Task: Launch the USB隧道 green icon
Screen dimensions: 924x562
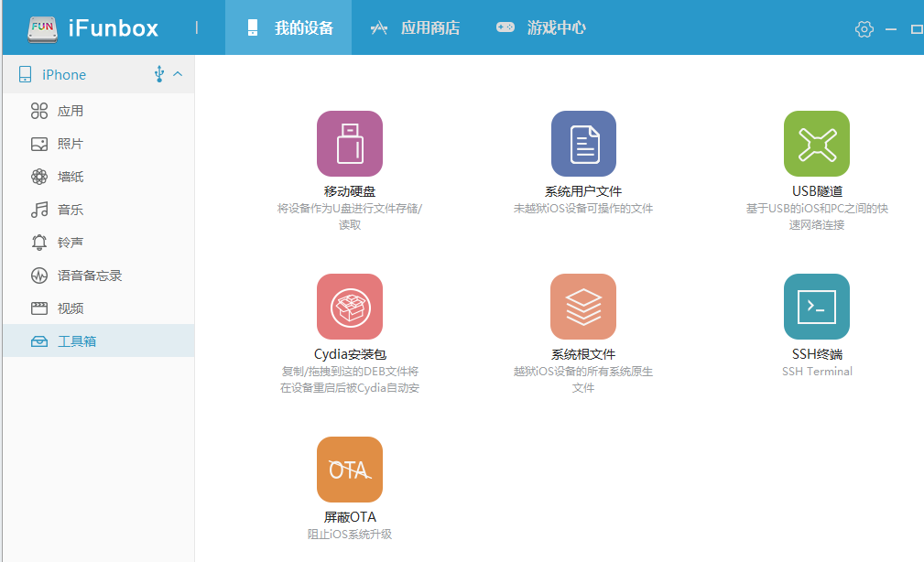Action: tap(817, 144)
